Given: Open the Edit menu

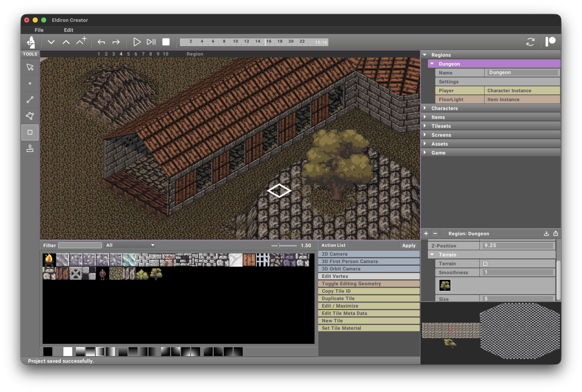Looking at the screenshot, I should coord(69,30).
